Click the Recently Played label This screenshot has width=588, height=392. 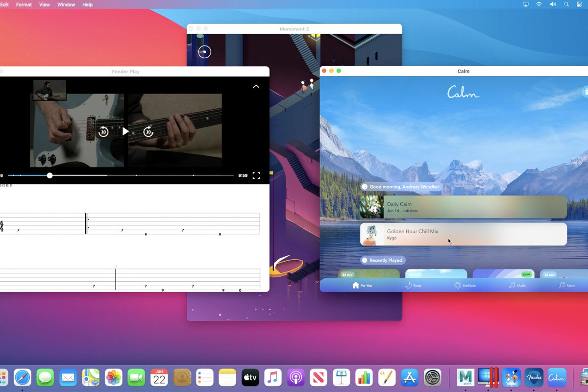click(x=386, y=260)
